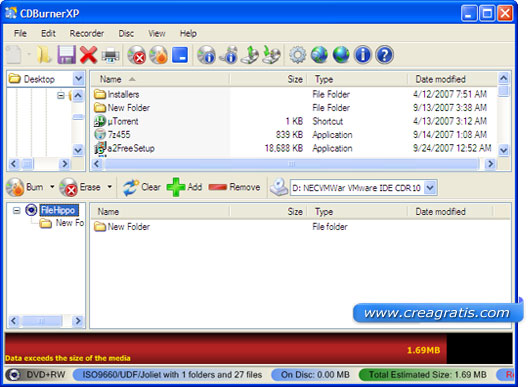Open the recorder drive NECVMWar dropdown

pos(430,188)
